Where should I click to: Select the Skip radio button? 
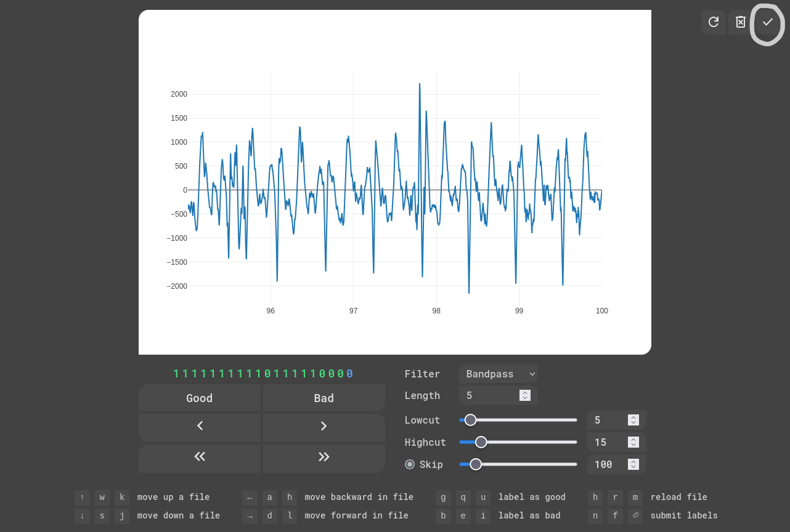click(410, 464)
